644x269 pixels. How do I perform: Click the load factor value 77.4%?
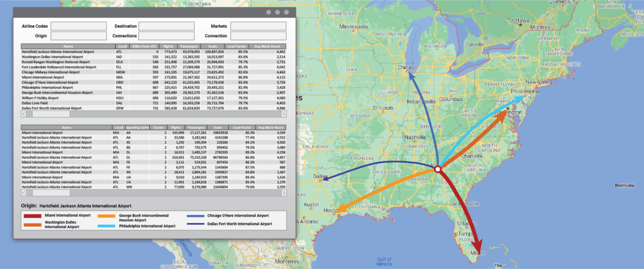(x=250, y=138)
